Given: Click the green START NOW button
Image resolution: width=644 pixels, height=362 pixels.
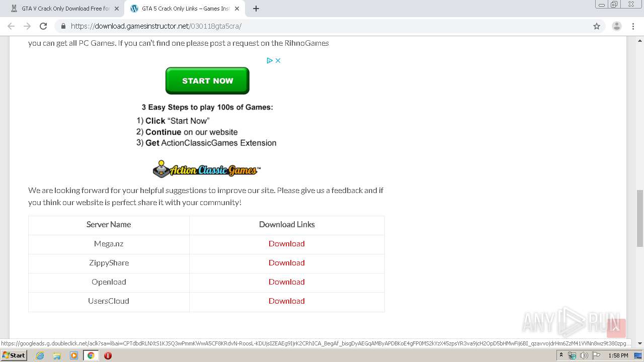Looking at the screenshot, I should (207, 81).
